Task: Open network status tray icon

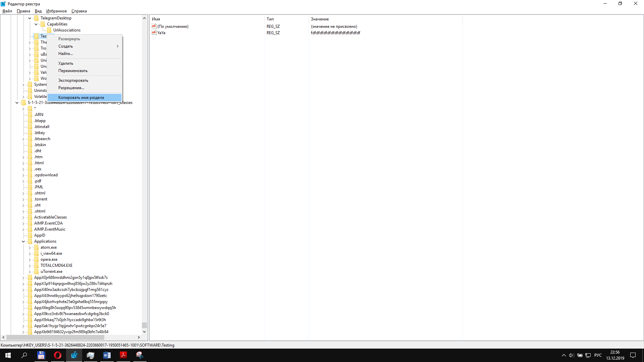Action: pyautogui.click(x=588, y=355)
